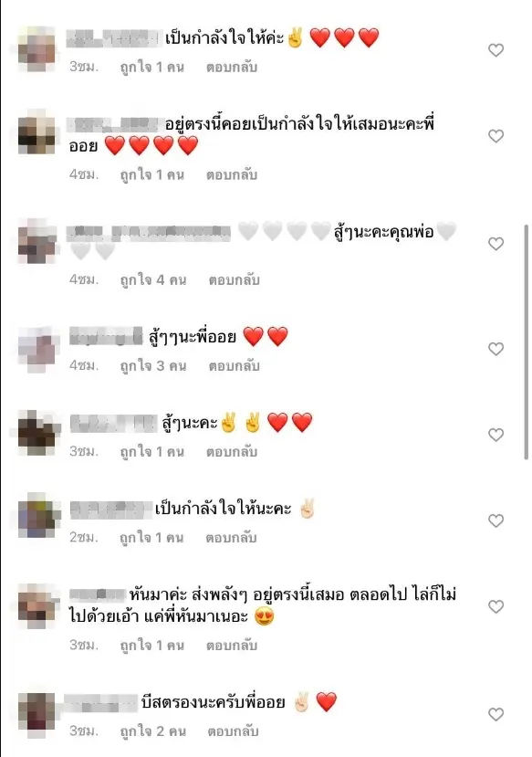Open avatar of 'เป็นกำลังใจให้นะคะ' commenter
532x757 pixels.
coord(38,516)
